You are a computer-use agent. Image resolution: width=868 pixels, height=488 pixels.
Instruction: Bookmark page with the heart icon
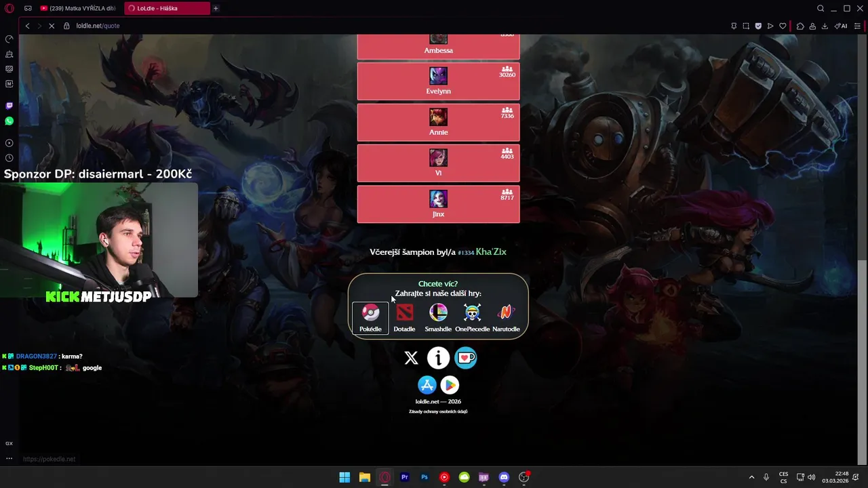pos(783,26)
